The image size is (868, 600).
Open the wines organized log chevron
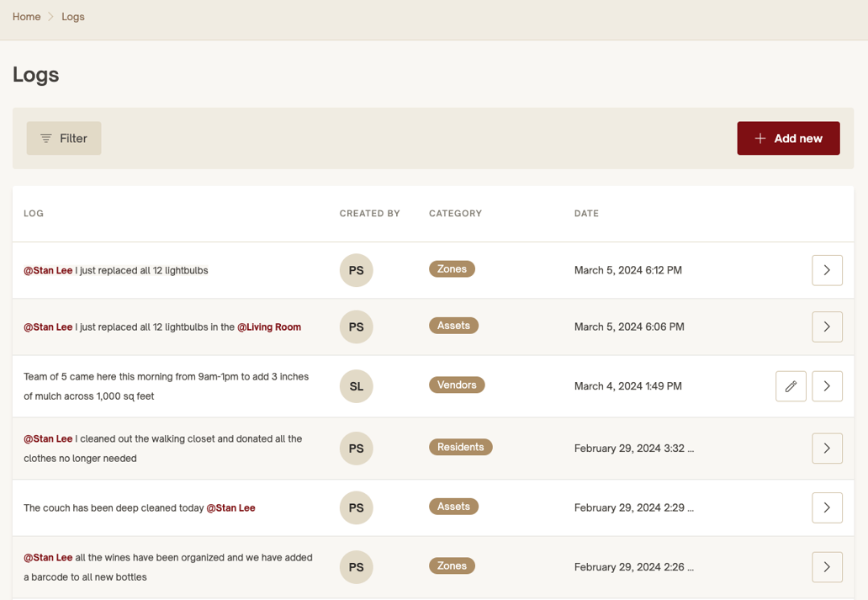[x=827, y=567]
